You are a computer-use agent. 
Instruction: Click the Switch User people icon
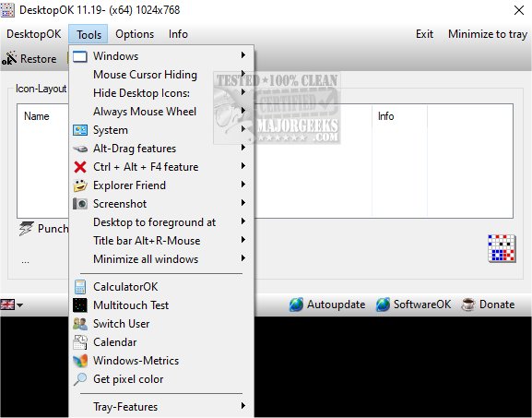[x=80, y=324]
